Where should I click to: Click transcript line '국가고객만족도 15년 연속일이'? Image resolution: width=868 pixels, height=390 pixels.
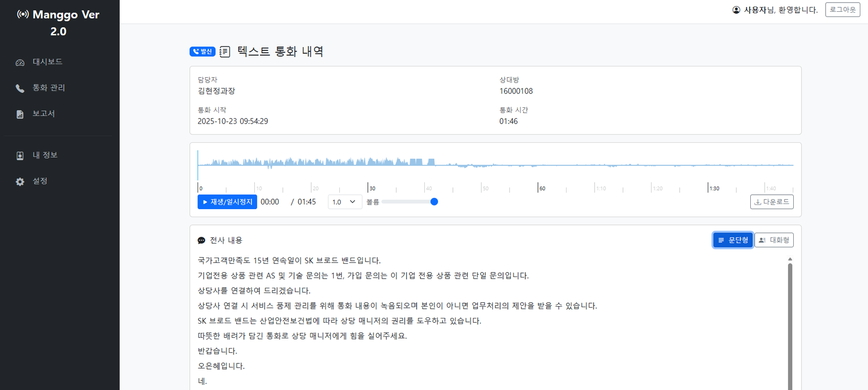point(289,261)
